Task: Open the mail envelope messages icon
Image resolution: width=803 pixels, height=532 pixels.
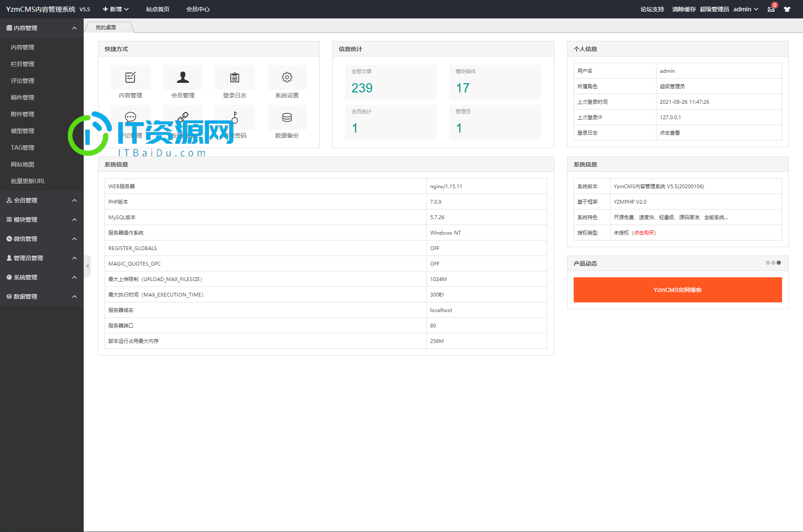Action: click(x=771, y=9)
